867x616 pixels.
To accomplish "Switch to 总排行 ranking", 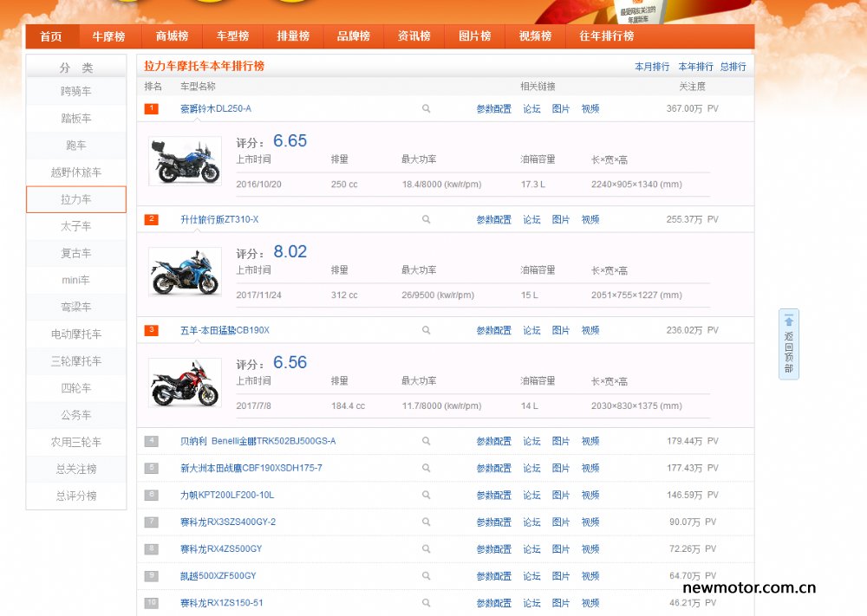I will 733,67.
